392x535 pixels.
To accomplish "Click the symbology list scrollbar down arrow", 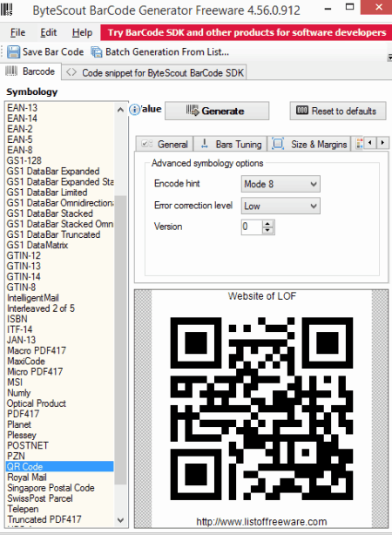I will coord(120,520).
